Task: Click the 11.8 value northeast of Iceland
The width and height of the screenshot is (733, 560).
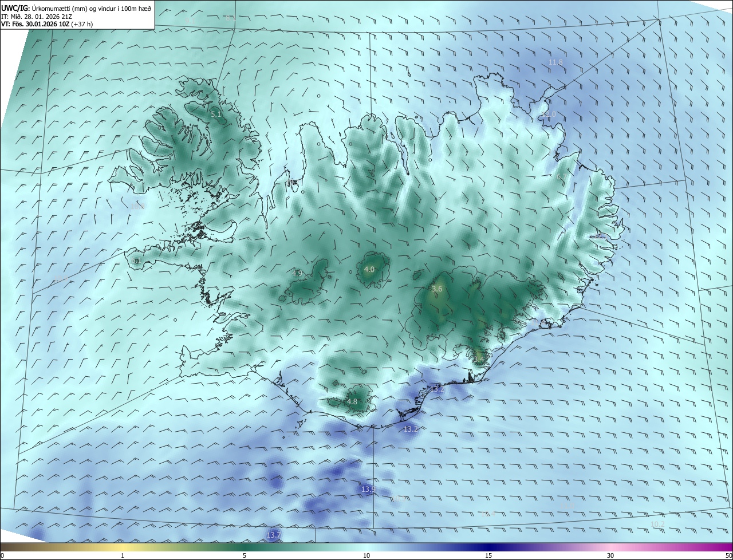Action: click(555, 62)
